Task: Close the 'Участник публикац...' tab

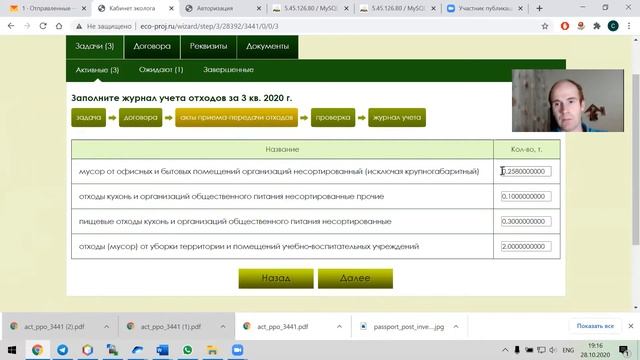Action: [x=520, y=9]
